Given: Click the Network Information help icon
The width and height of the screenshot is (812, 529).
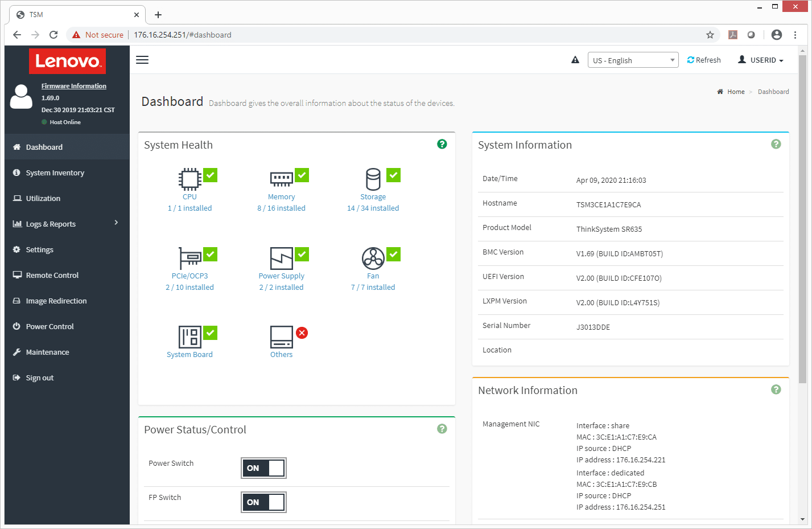Looking at the screenshot, I should point(776,389).
